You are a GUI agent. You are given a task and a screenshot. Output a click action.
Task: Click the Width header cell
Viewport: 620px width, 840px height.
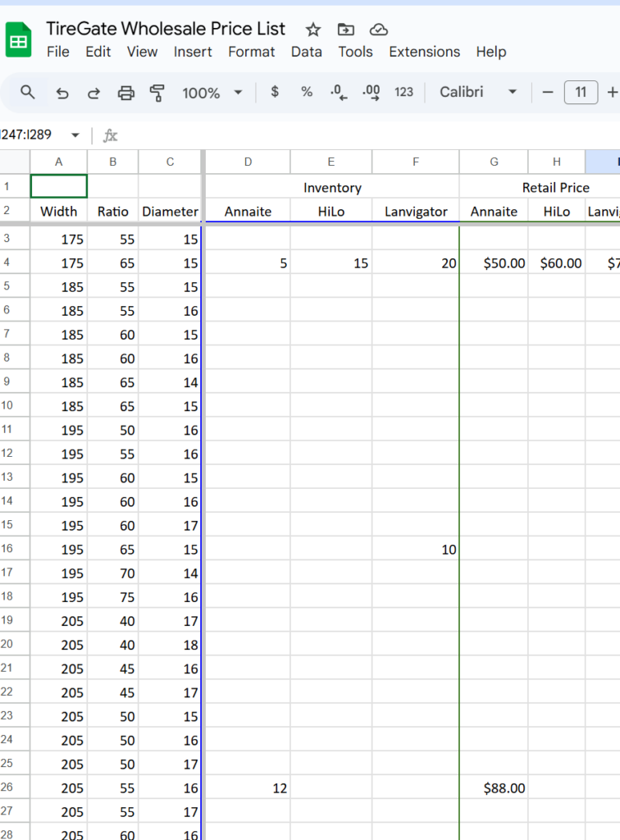click(58, 211)
